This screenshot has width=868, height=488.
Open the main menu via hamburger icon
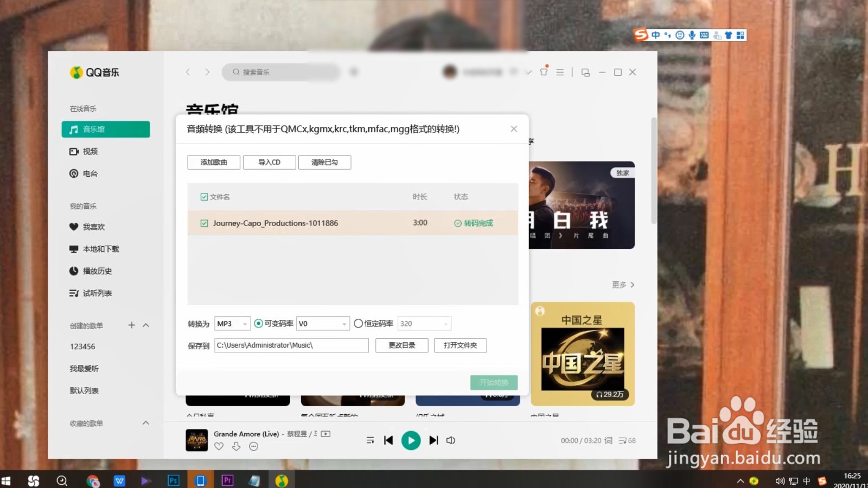[559, 72]
